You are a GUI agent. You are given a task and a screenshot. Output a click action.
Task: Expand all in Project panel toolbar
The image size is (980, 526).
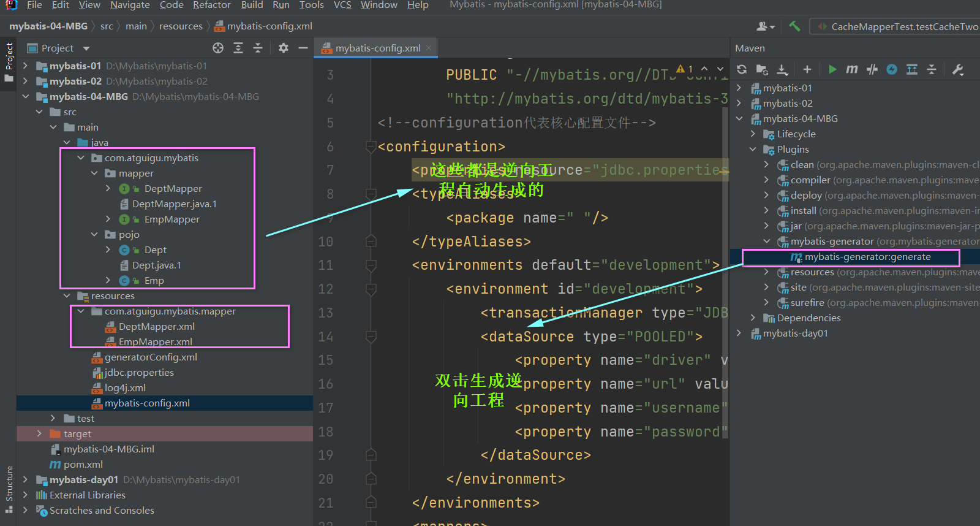tap(238, 48)
